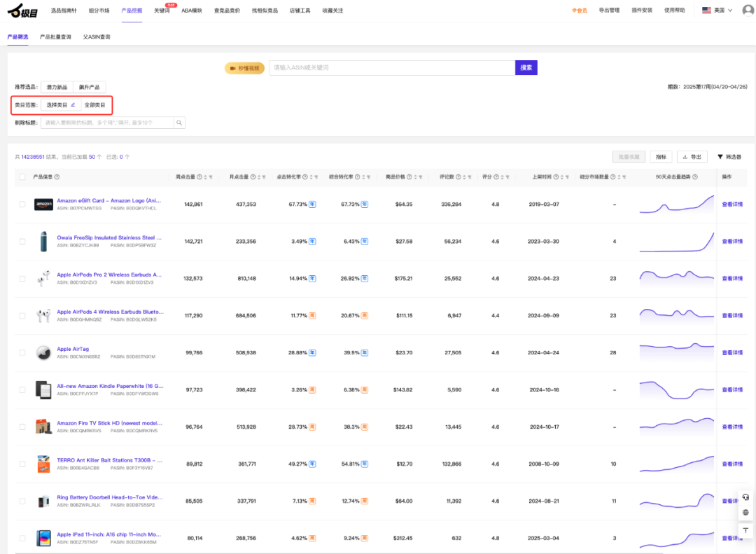This screenshot has height=554, width=756.
Task: Open the 使用帮助 link
Action: tap(675, 10)
